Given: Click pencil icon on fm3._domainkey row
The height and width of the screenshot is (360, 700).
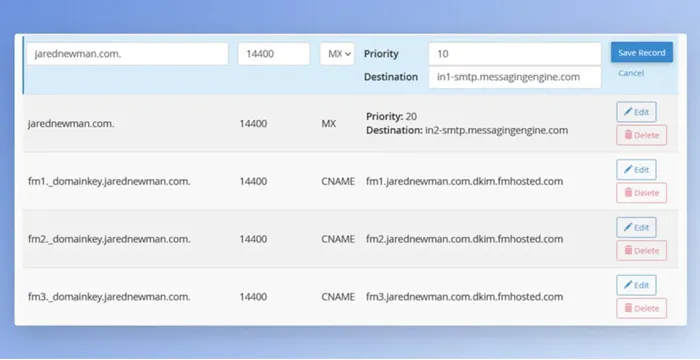Looking at the screenshot, I should 628,285.
